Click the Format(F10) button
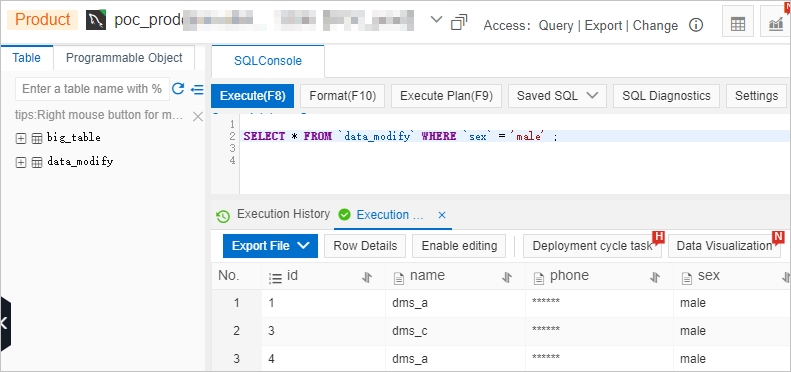Image resolution: width=791 pixels, height=372 pixels. (343, 96)
